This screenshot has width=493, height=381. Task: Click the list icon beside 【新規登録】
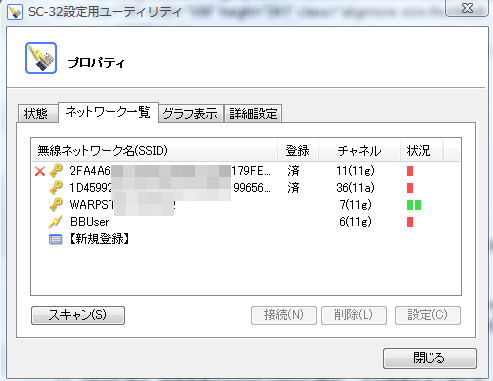coord(56,239)
